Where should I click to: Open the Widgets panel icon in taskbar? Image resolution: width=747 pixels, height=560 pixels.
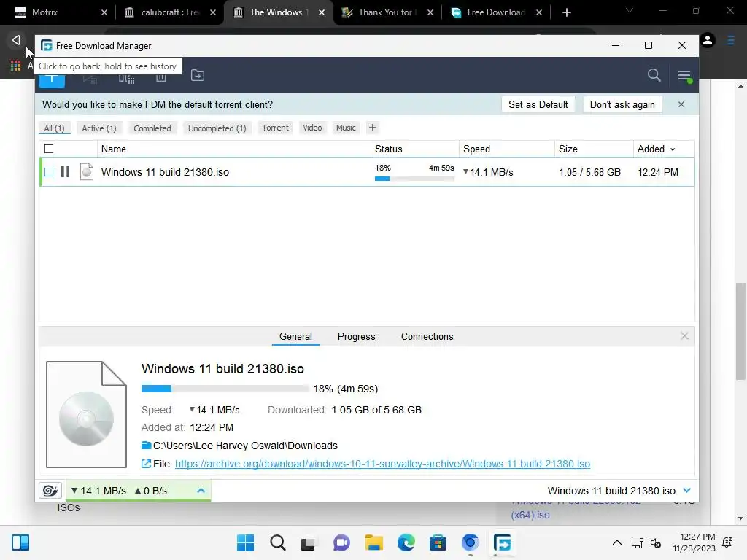tap(20, 542)
